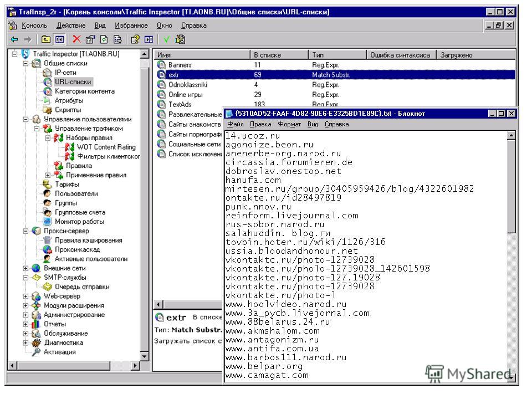Select the URL-списки tree node

tap(73, 82)
